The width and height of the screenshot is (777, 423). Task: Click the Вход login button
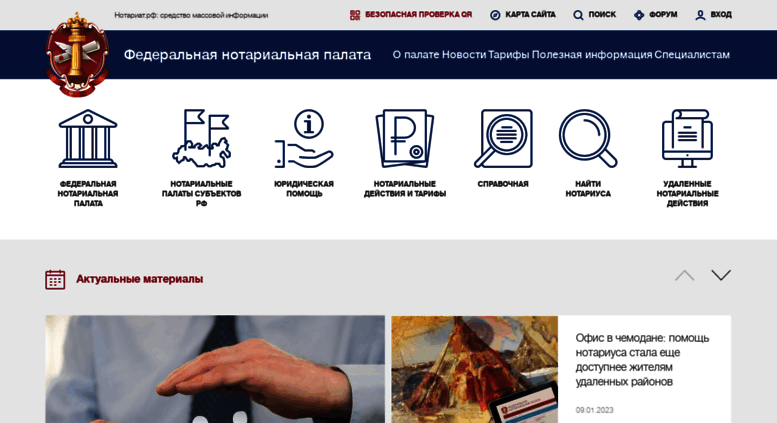point(714,15)
